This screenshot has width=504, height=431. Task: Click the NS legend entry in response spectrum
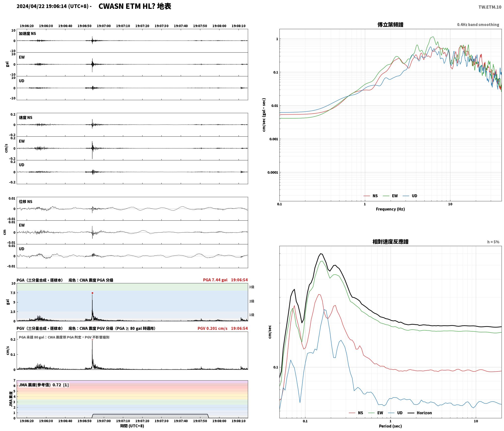pos(356,413)
